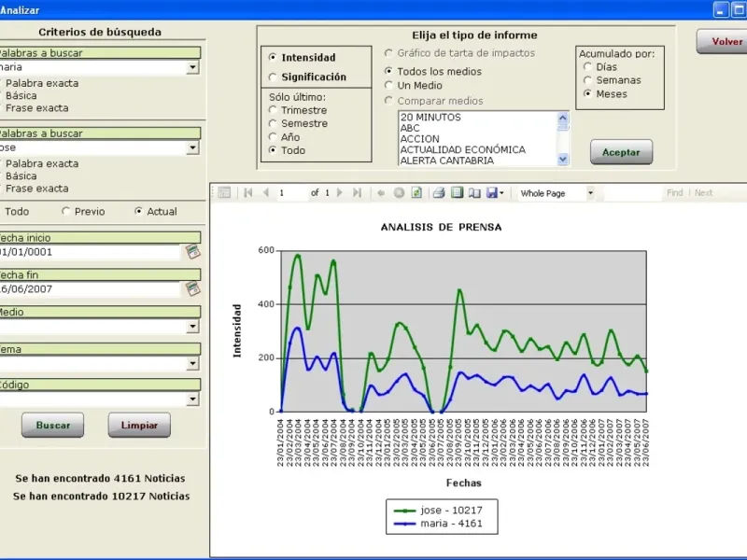Click Next in the report search
Viewport: 747px width, 560px height.
point(704,193)
